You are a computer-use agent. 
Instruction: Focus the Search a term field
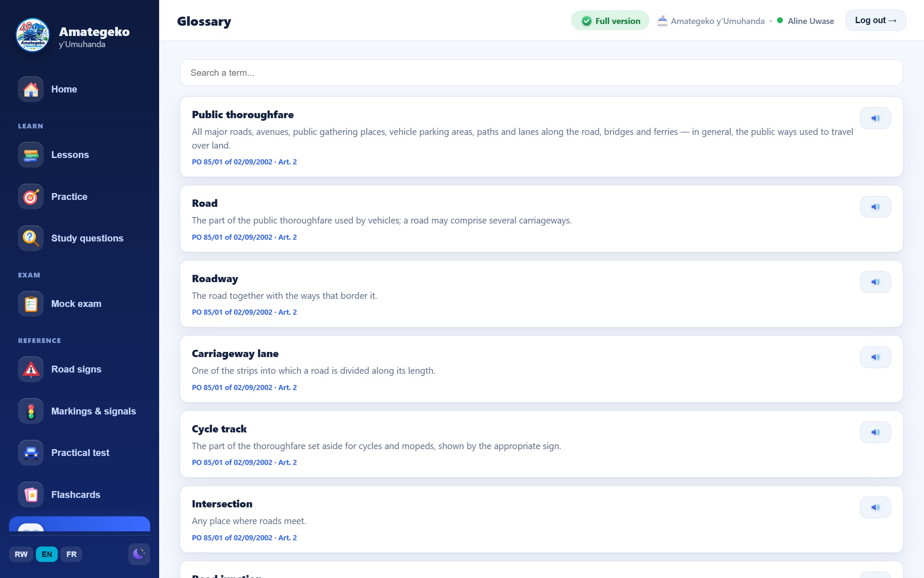coord(541,73)
